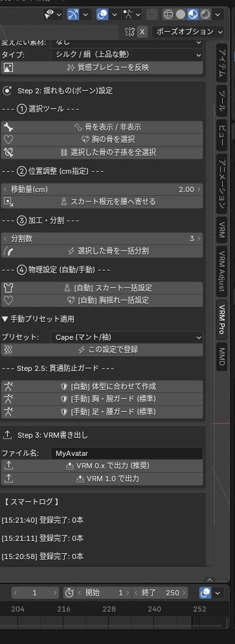Toggle butterfly mirror icon next to X
Image resolution: width=235 pixels, height=644 pixels.
[x=129, y=32]
